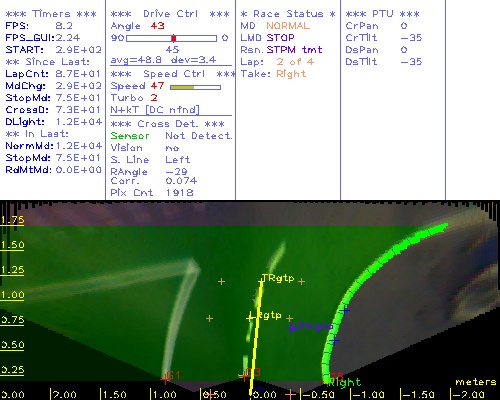Click the yellow Speed progress bar
500x400 pixels.
tap(195, 87)
